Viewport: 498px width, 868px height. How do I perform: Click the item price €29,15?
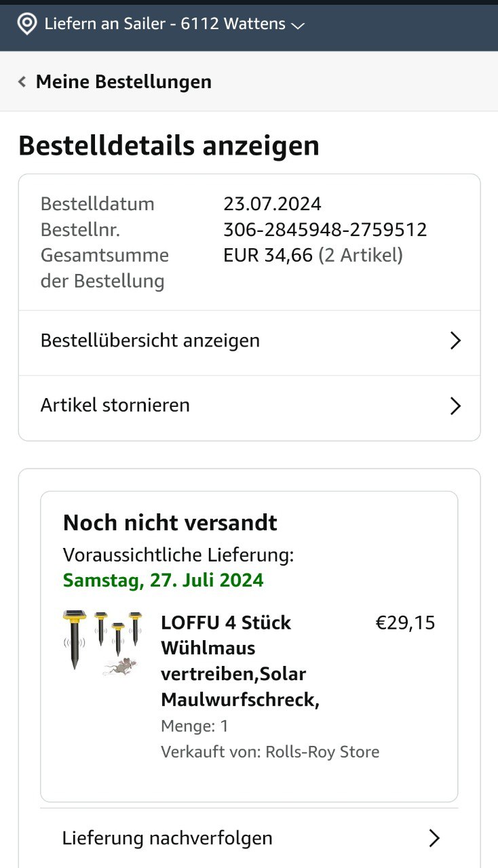[x=405, y=623]
